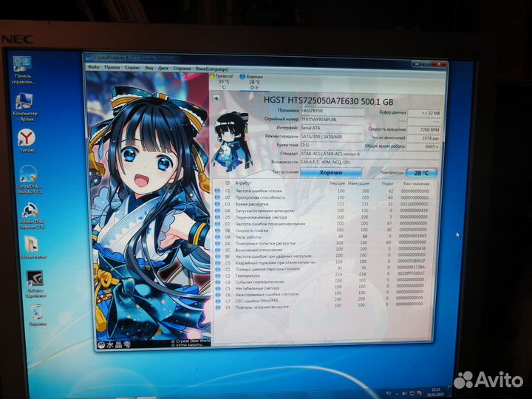Click the Общее время работы value 6405 ч
Screen dimensions: 532x399
click(423, 146)
